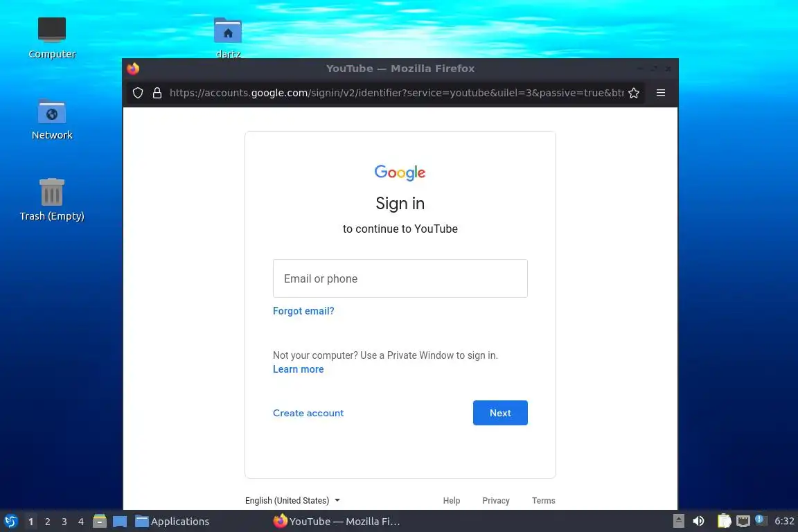Click the Forgot email? link
The image size is (798, 532).
303,311
